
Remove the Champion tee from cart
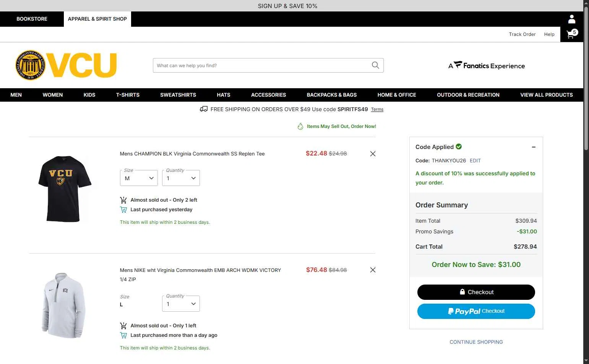coord(373,154)
